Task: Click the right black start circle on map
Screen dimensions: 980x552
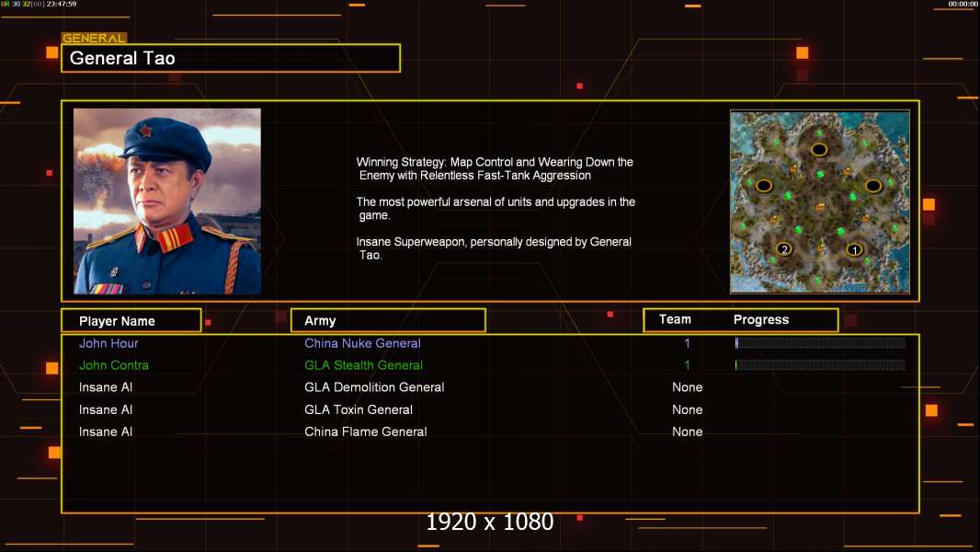Action: (x=873, y=186)
